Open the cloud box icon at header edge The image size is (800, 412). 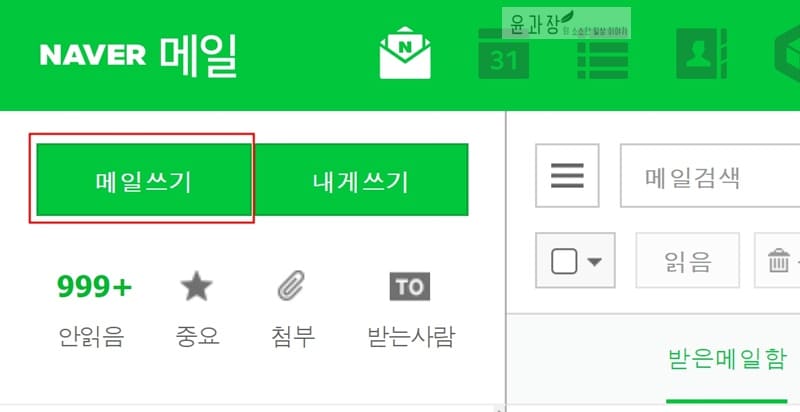click(x=787, y=54)
